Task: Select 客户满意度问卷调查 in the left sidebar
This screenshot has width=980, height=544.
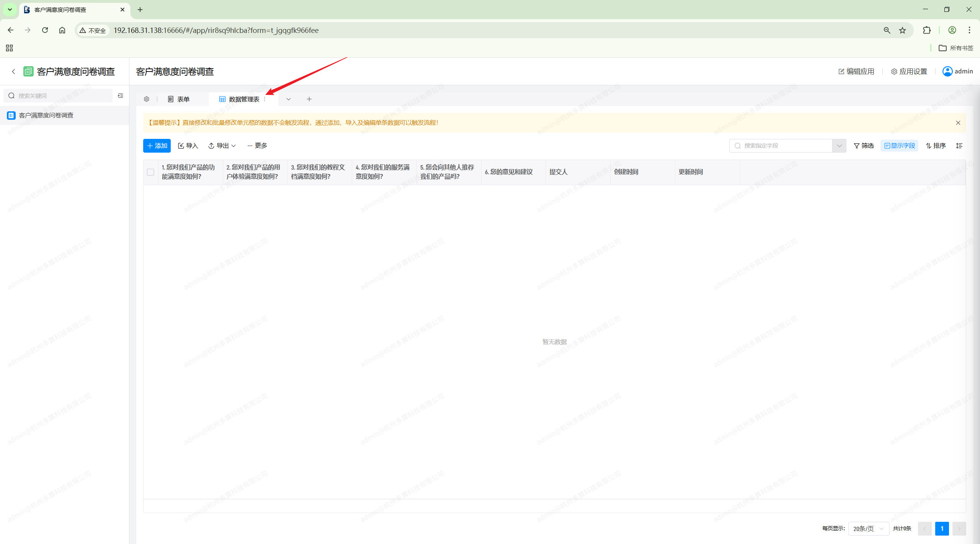Action: pyautogui.click(x=46, y=115)
